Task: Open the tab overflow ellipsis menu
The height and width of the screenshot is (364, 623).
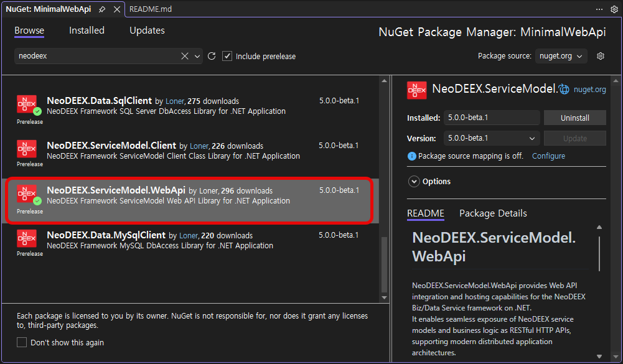Action: pos(599,9)
